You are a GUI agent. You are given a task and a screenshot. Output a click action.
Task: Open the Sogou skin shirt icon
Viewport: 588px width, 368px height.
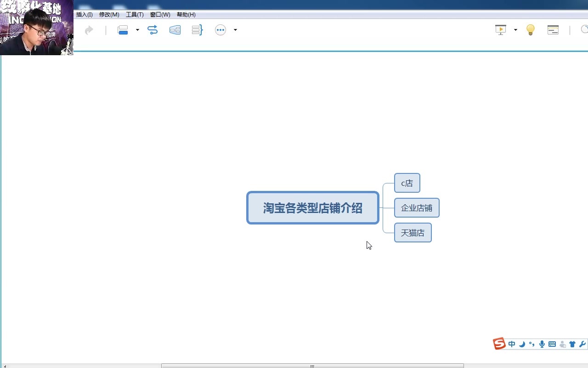(x=572, y=344)
